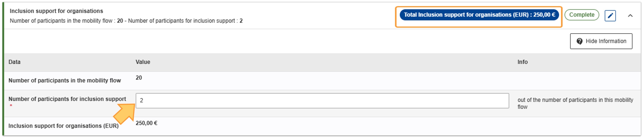Click the Data column header
The image size is (644, 138).
coord(15,62)
